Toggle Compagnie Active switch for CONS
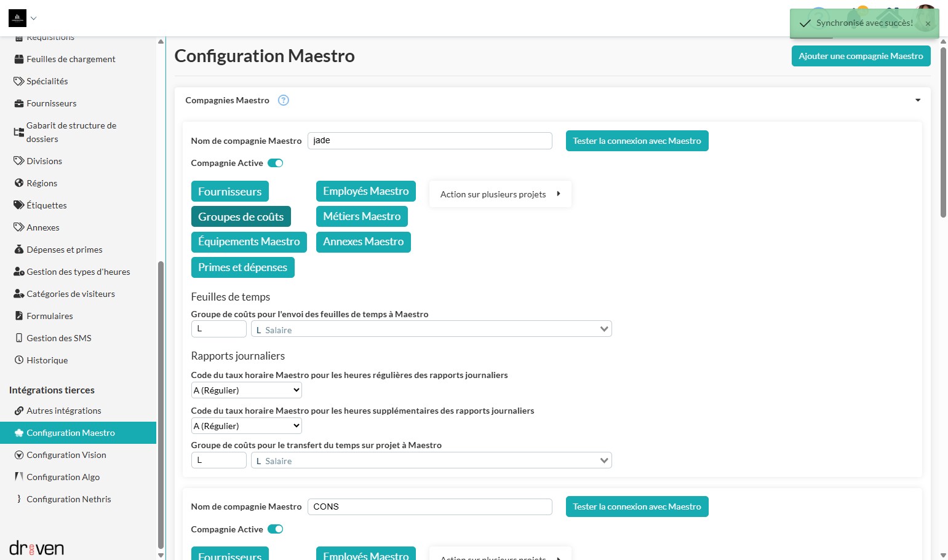948x560 pixels. 275,529
